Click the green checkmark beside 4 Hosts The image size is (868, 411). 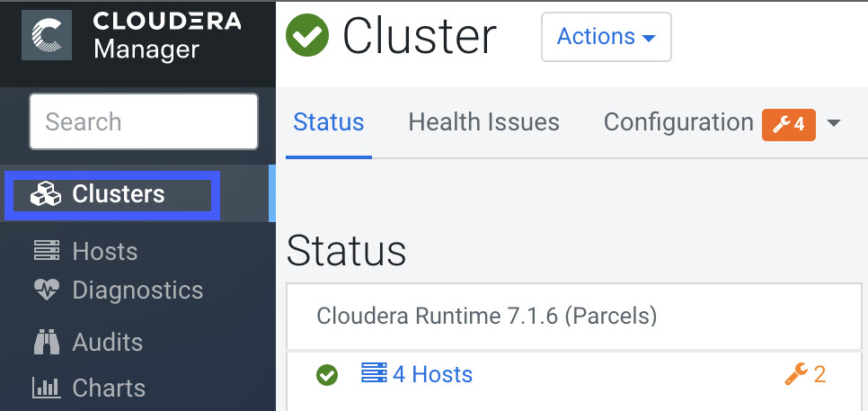click(x=327, y=376)
